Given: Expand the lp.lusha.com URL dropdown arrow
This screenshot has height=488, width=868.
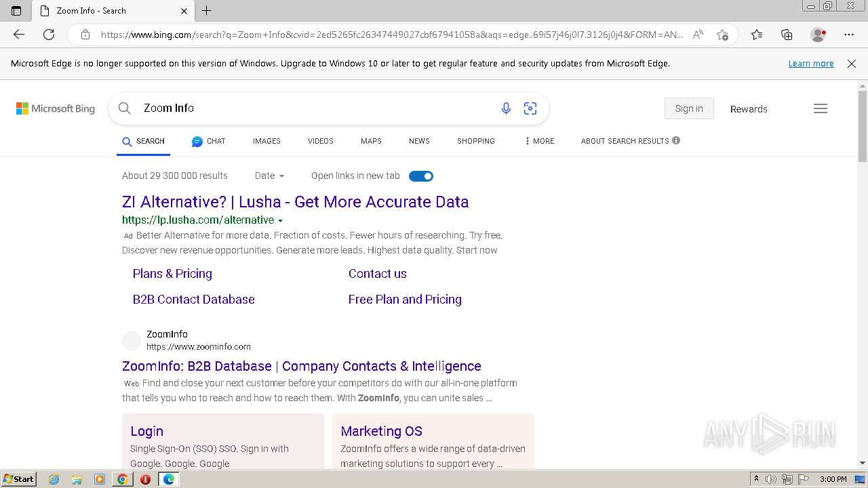Looking at the screenshot, I should pos(280,221).
